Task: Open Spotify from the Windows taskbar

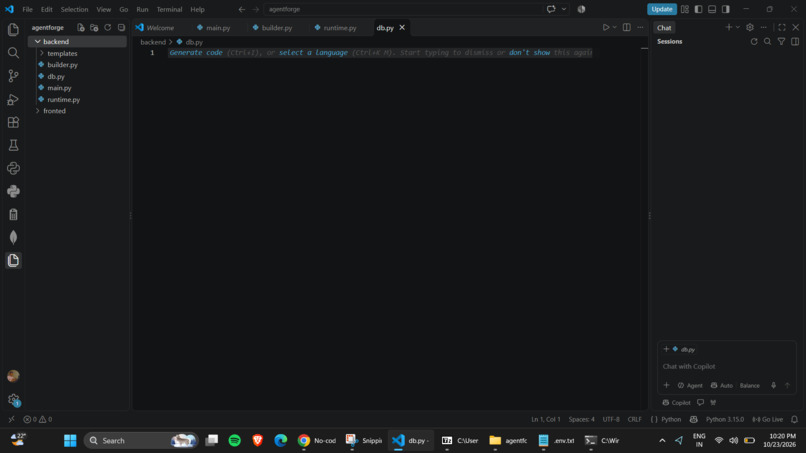Action: 234,440
